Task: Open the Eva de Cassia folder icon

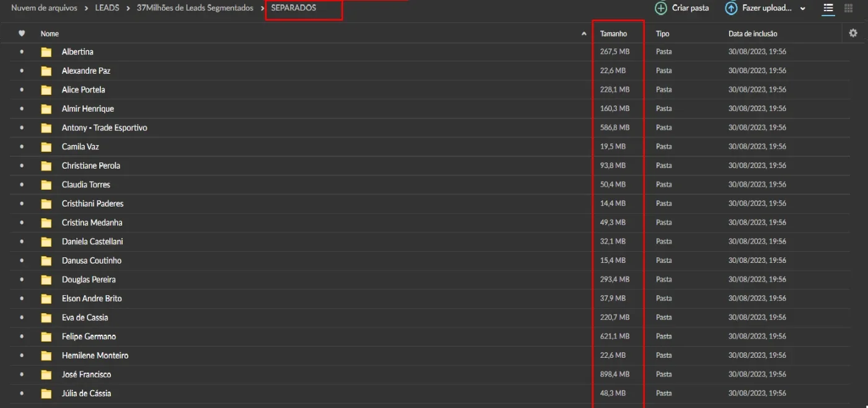Action: pos(46,317)
